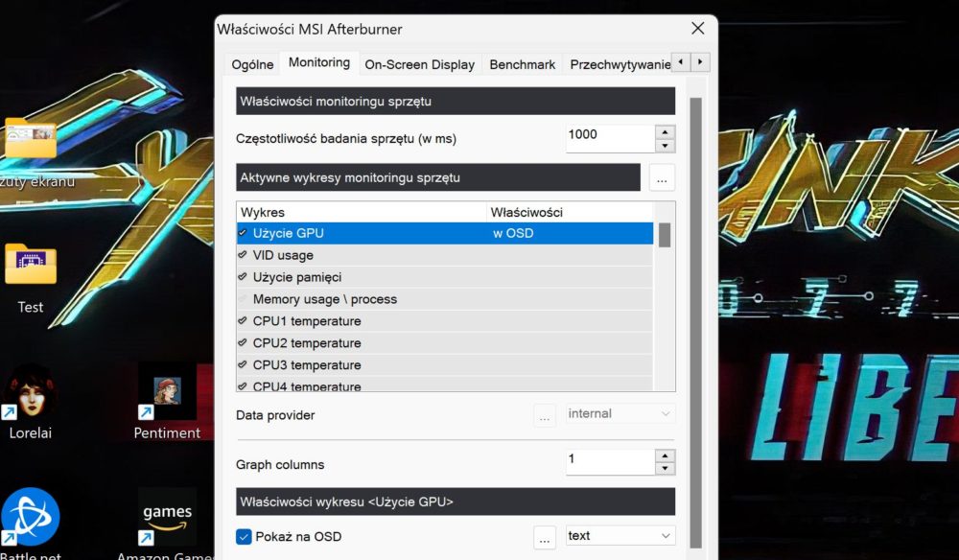The image size is (959, 560).
Task: Open the Data provider dropdown showing internal
Action: (620, 414)
